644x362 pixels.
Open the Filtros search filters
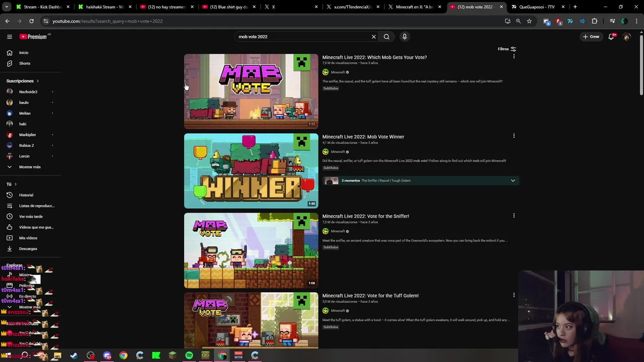point(507,49)
